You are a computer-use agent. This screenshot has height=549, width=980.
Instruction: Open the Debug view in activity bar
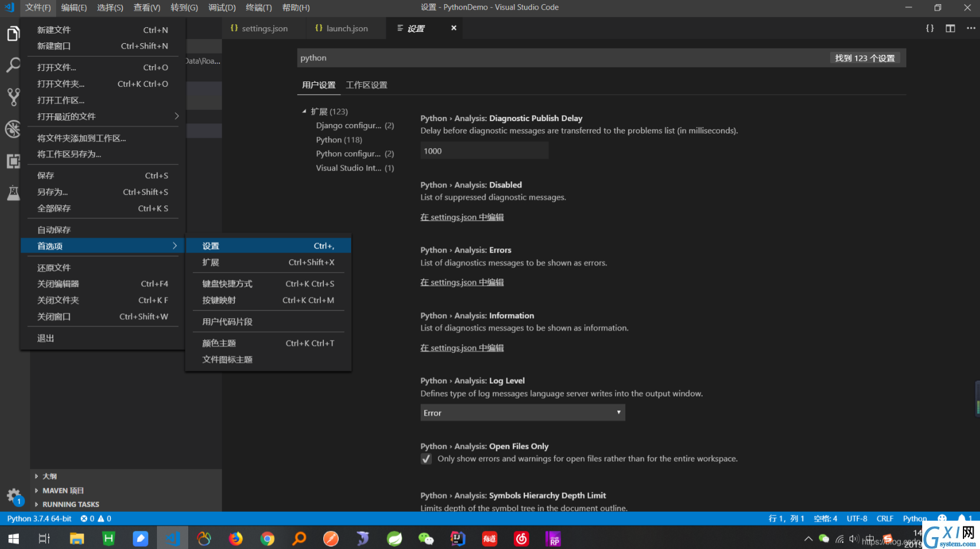pyautogui.click(x=13, y=129)
